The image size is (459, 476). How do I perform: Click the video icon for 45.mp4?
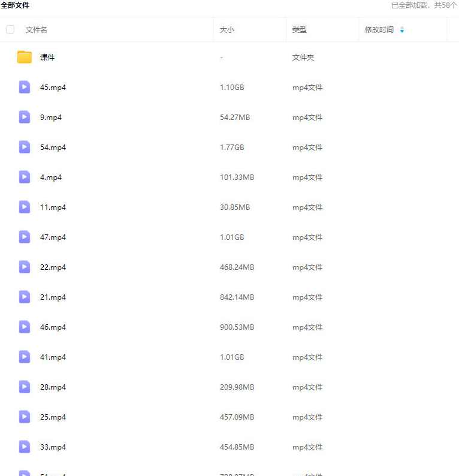[25, 88]
